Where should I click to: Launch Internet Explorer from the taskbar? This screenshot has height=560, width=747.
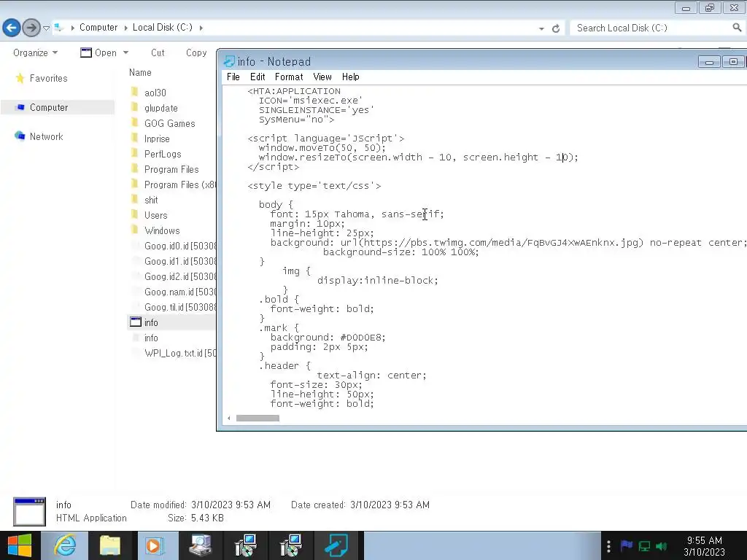pyautogui.click(x=65, y=545)
